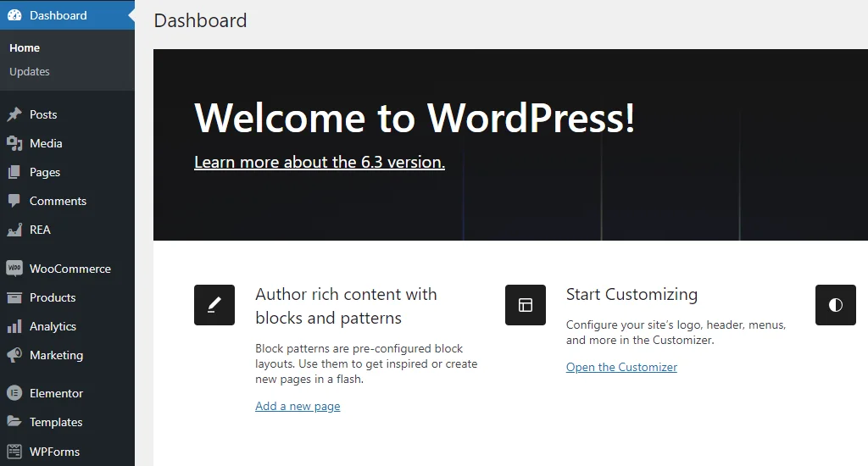Open the Elementor menu
This screenshot has width=868, height=466.
pos(67,393)
